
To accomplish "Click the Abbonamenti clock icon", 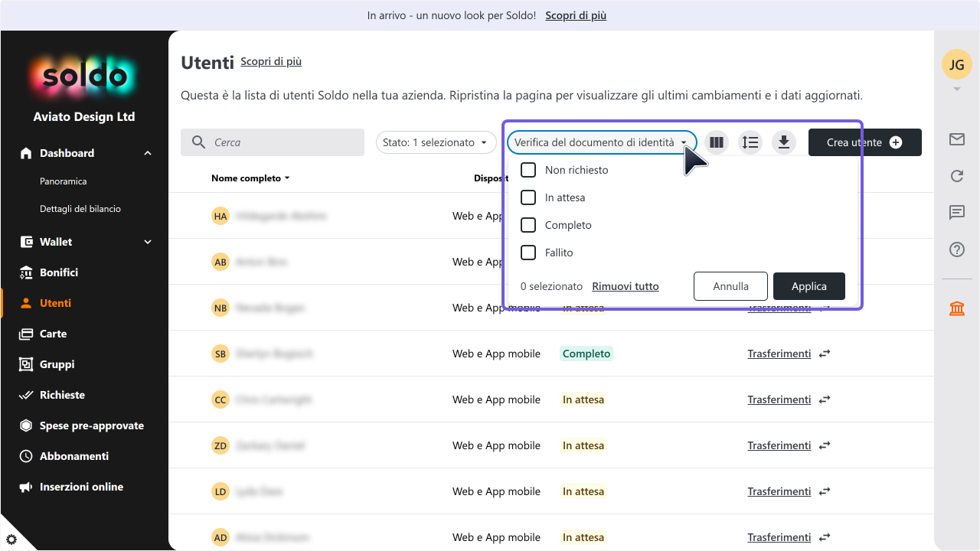I will coord(26,456).
